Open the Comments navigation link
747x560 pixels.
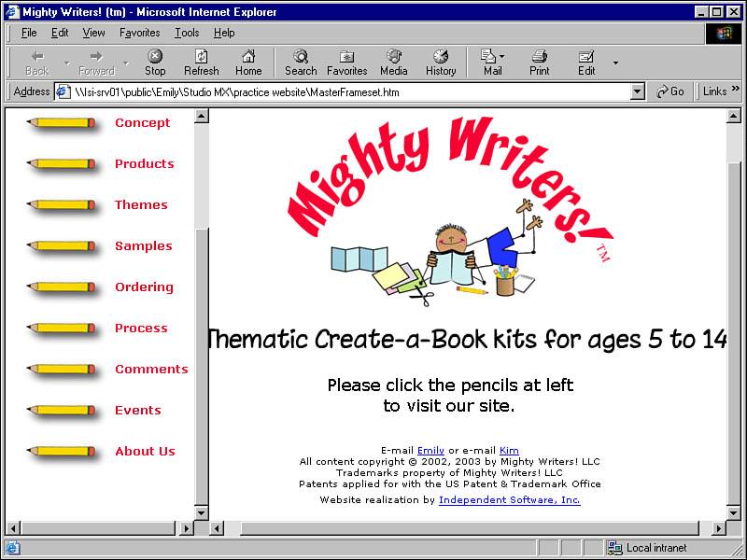[x=151, y=369]
